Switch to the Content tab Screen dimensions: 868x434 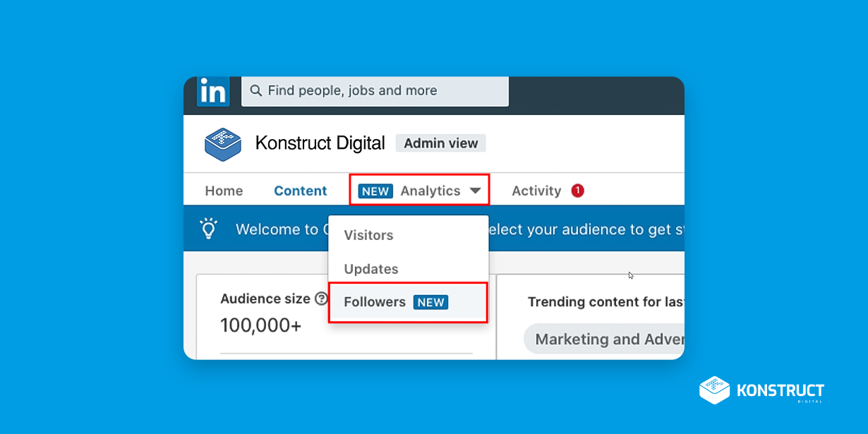tap(301, 191)
